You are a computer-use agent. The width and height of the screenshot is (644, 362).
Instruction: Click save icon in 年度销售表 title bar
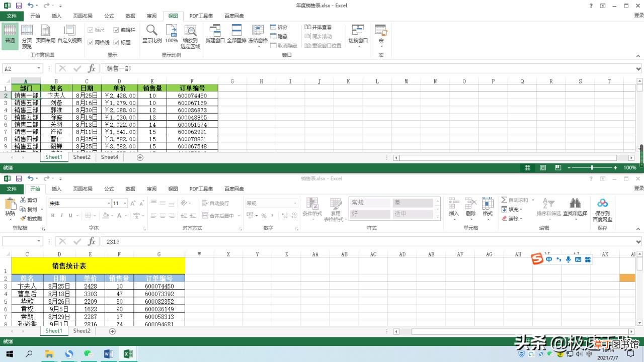click(x=19, y=6)
